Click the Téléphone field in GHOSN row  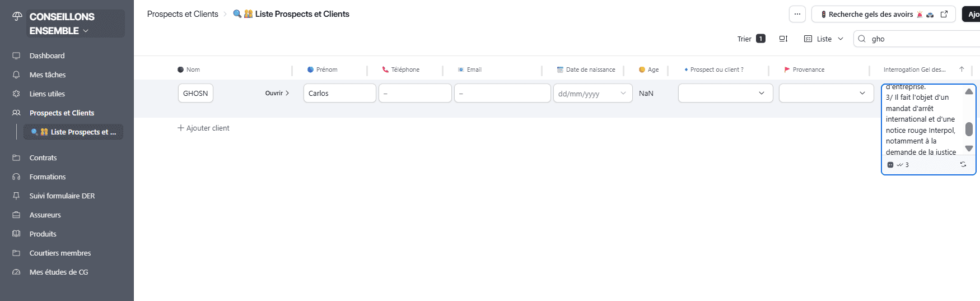click(415, 93)
